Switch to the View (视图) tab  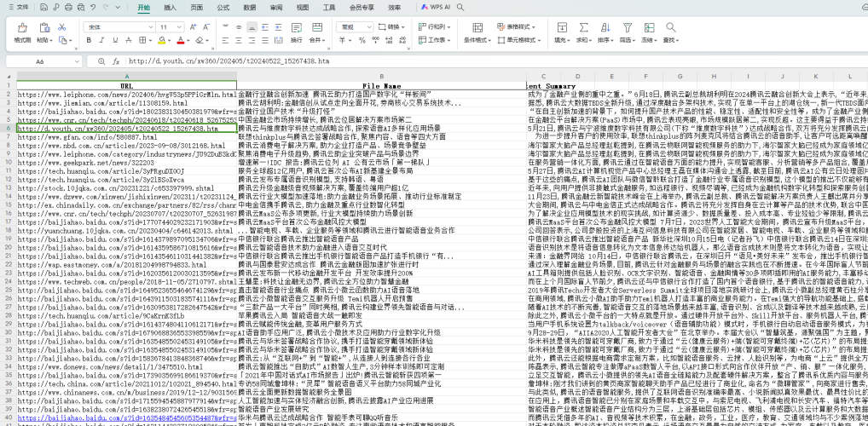tap(302, 8)
